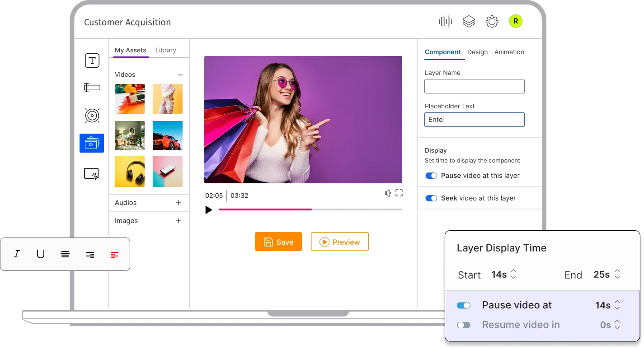Image resolution: width=644 pixels, height=349 pixels.
Task: Select the red car video thumbnail
Action: [x=168, y=135]
